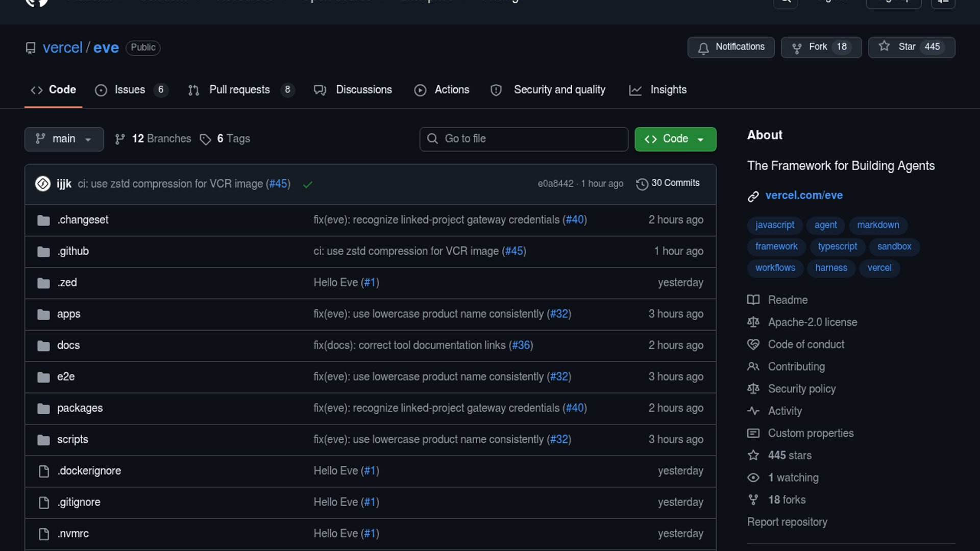Click the scripts folder icon
This screenshot has height=551, width=980.
[43, 440]
